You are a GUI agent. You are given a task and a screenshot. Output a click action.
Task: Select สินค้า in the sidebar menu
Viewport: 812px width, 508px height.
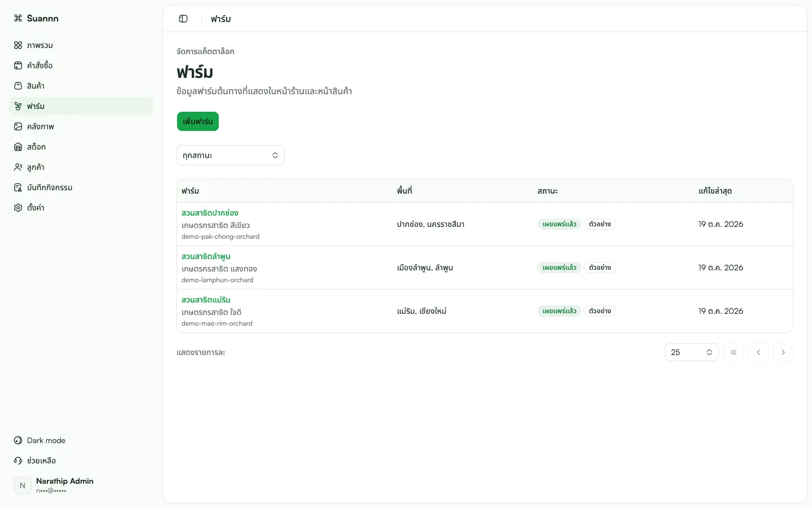coord(81,86)
